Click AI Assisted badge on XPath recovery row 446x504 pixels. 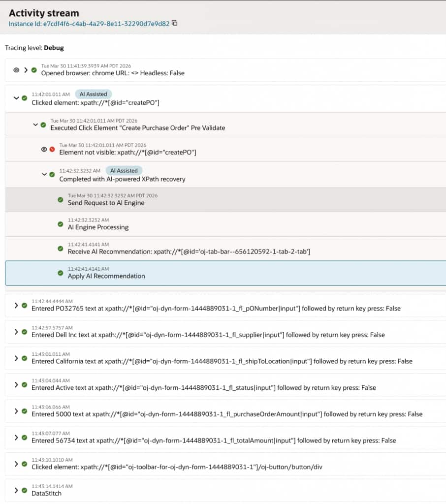[124, 171]
